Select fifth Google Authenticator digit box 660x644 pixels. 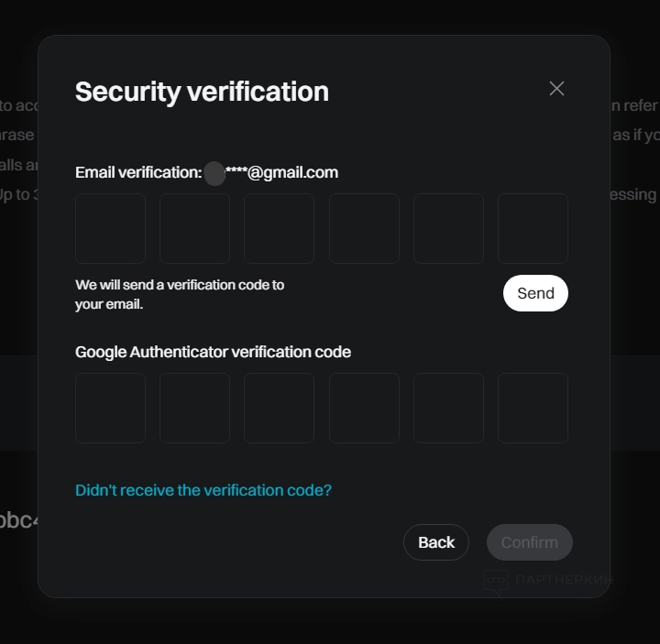(448, 408)
